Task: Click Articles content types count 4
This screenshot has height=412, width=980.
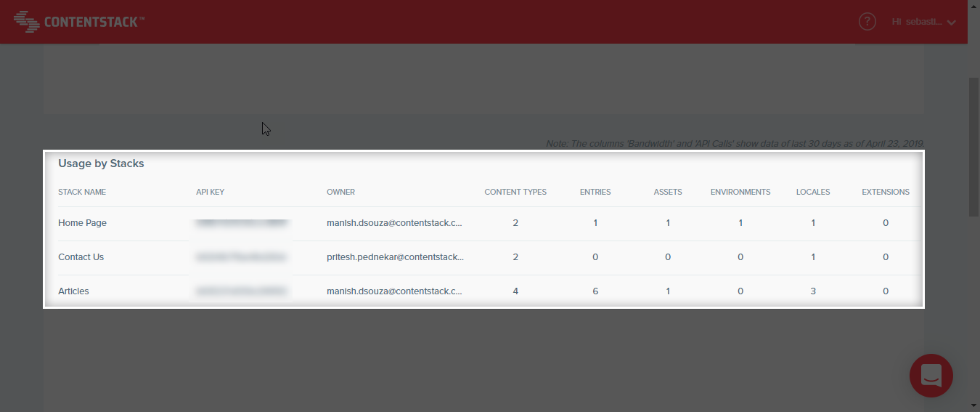Action: click(x=515, y=291)
